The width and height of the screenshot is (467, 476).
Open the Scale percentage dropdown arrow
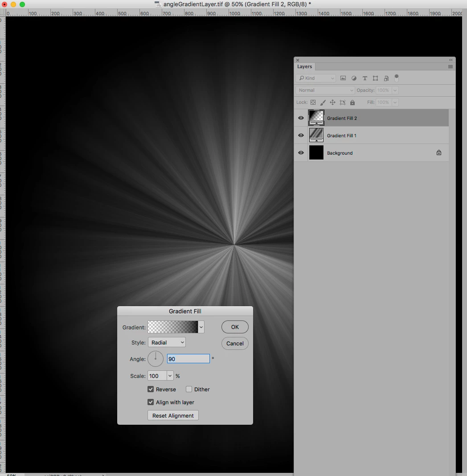pyautogui.click(x=170, y=376)
